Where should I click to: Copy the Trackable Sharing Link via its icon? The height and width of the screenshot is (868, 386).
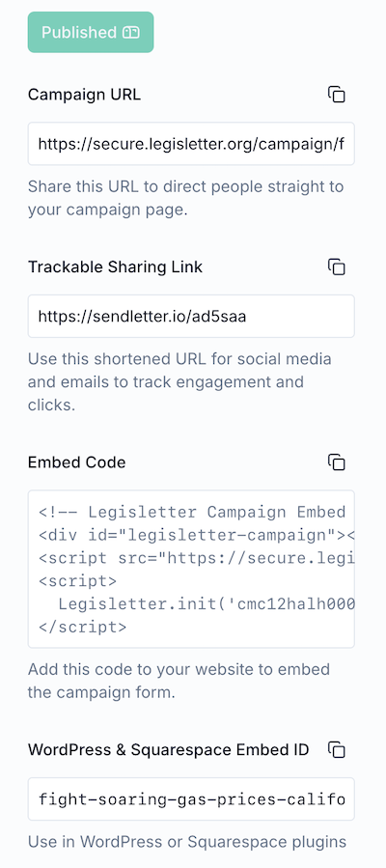point(336,267)
